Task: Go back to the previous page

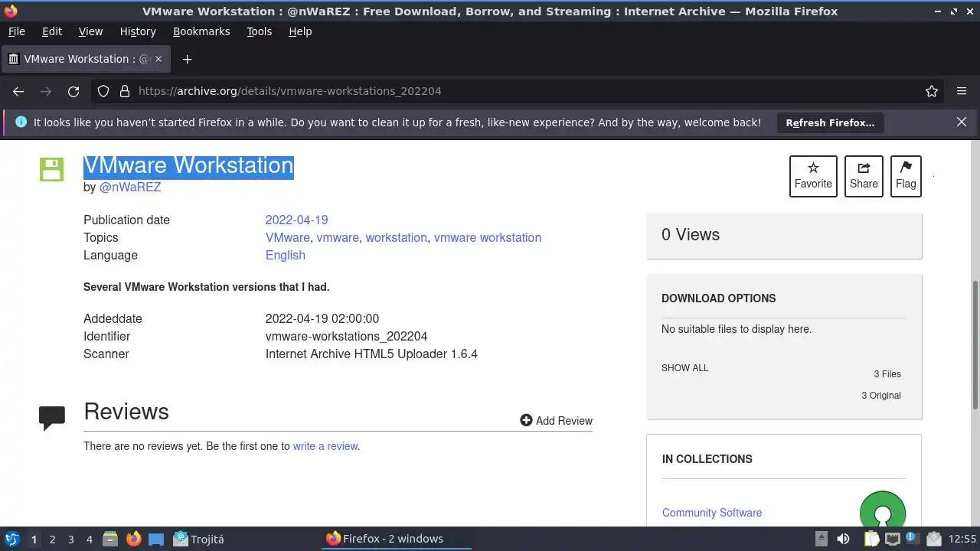Action: [x=18, y=91]
